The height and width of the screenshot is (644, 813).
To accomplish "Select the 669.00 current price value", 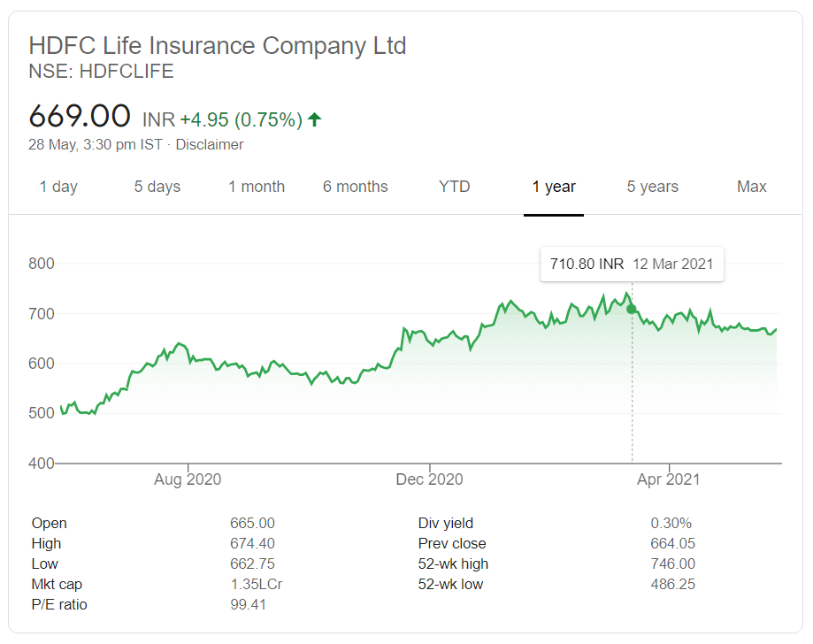I will [80, 116].
